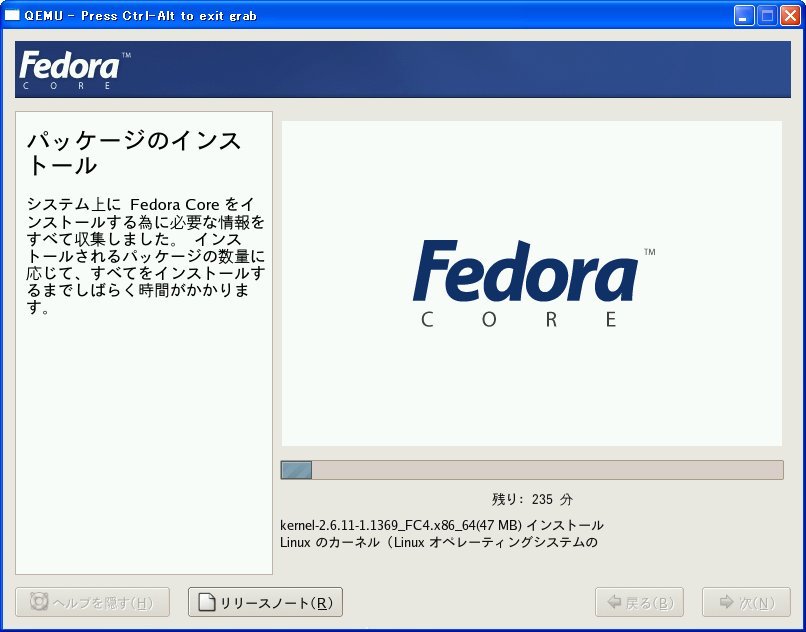This screenshot has height=632, width=806.
Task: Click the Fedora Core logo in header banner
Action: (x=75, y=70)
